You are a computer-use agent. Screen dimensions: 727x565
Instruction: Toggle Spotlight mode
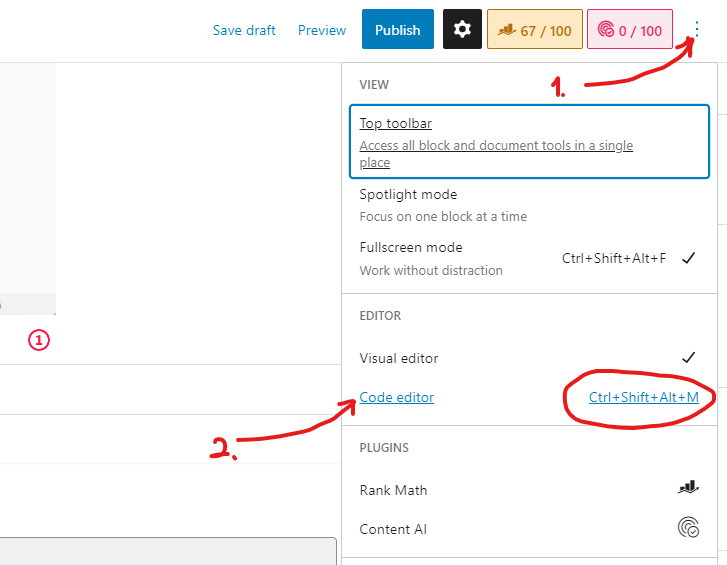tap(529, 205)
